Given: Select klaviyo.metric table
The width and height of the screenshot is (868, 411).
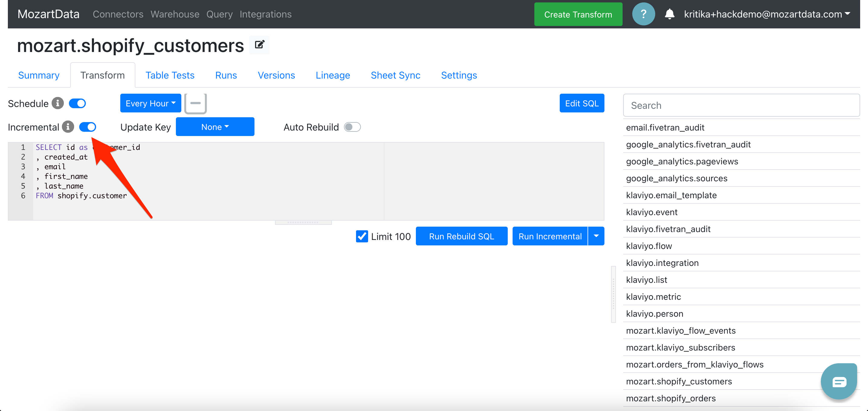Looking at the screenshot, I should click(741, 296).
